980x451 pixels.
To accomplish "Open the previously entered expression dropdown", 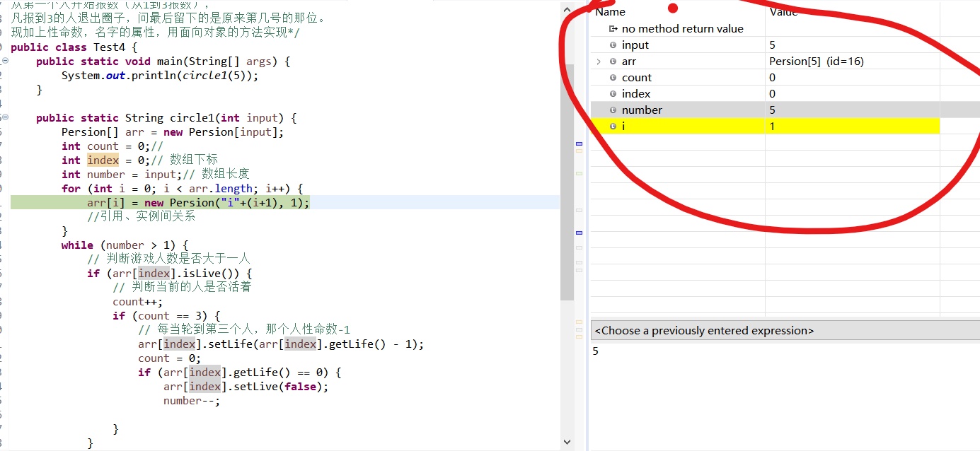I will [x=785, y=330].
